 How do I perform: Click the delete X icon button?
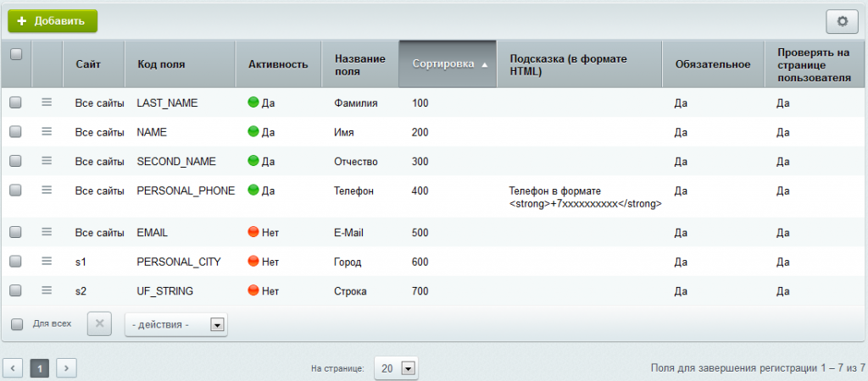click(x=99, y=324)
